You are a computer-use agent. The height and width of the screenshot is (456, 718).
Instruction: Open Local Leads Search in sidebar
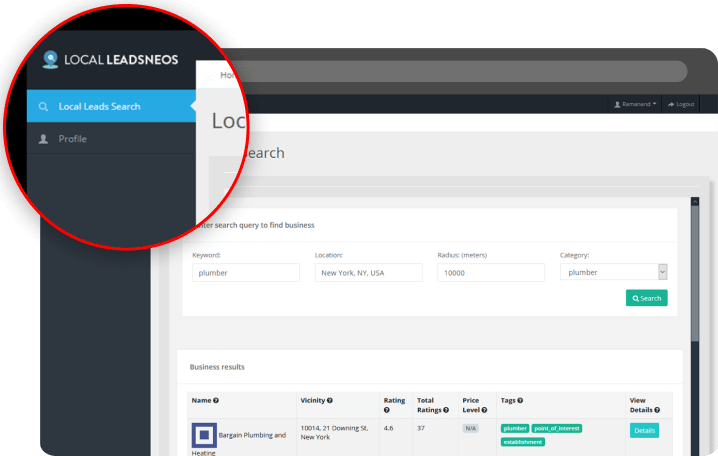point(111,106)
